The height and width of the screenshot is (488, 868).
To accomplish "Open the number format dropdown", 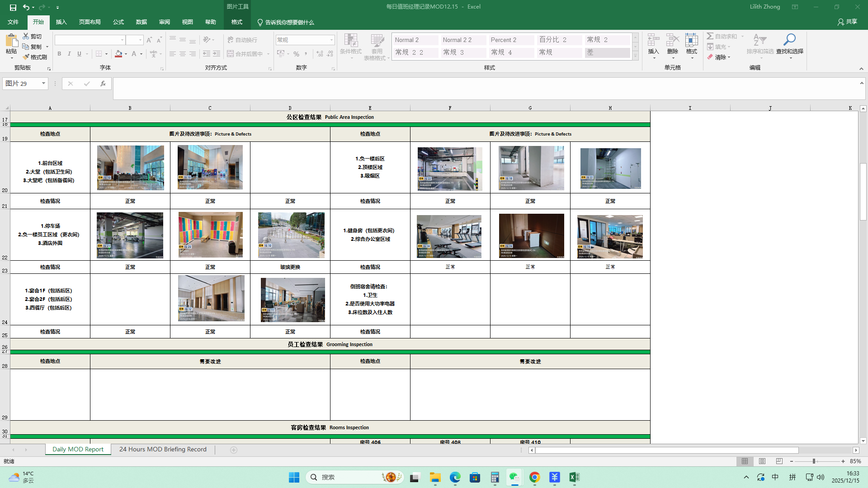I will 331,40.
